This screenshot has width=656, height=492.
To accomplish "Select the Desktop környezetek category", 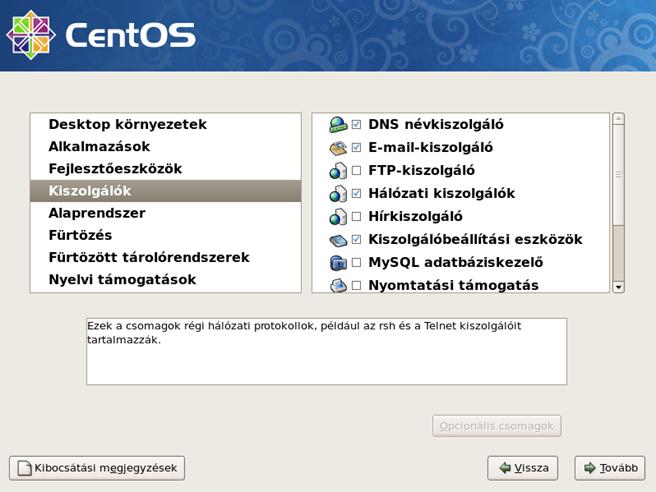I will point(127,125).
